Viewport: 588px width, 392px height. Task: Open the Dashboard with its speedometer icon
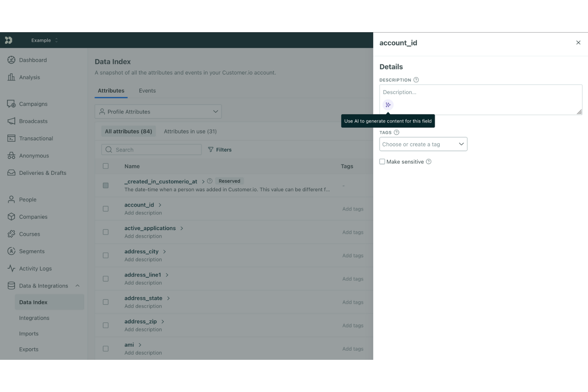(x=11, y=60)
